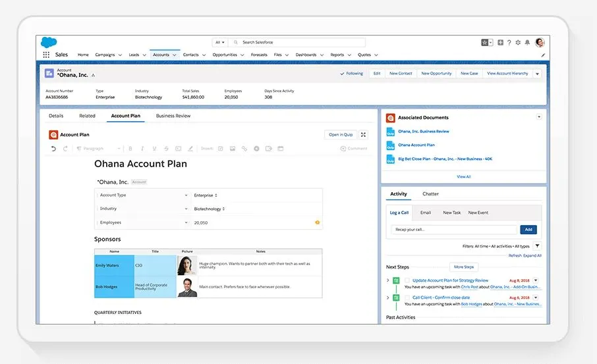Viewport: 597px width, 364px height.
Task: Click the Redo arrow in editor toolbar
Action: (x=65, y=149)
